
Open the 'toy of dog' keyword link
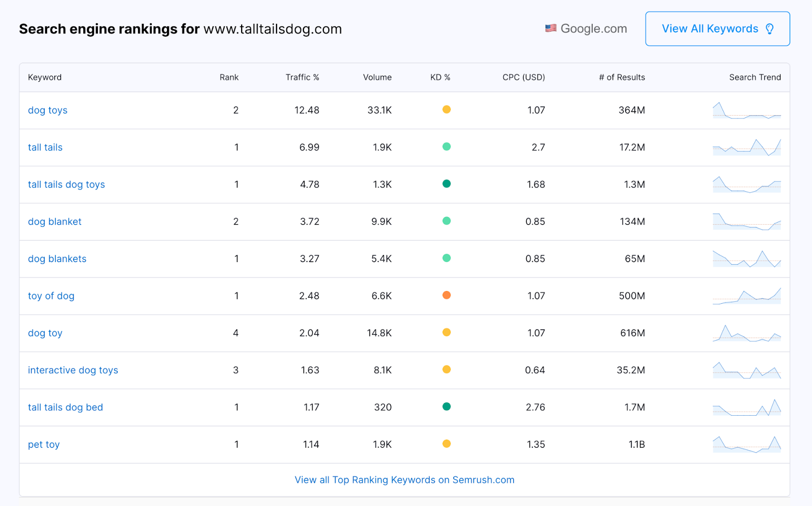(51, 296)
